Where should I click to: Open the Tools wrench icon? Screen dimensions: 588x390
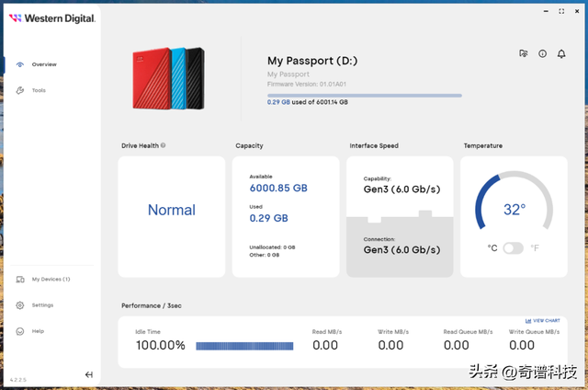pyautogui.click(x=20, y=90)
